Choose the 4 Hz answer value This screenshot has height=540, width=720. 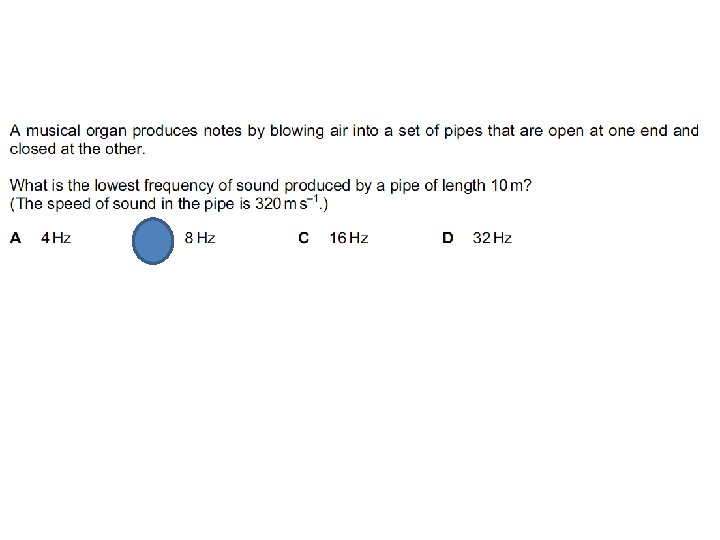click(56, 238)
